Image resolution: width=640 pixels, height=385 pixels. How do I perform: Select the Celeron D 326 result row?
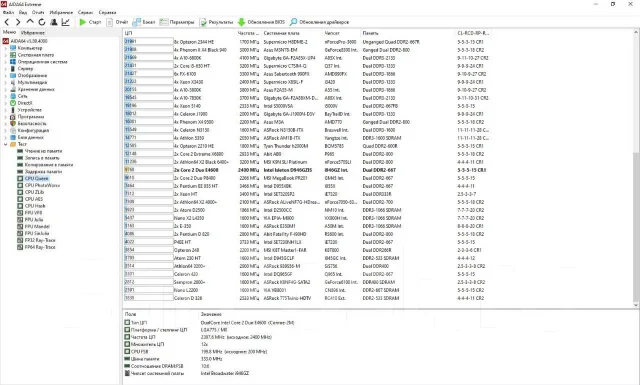point(306,298)
